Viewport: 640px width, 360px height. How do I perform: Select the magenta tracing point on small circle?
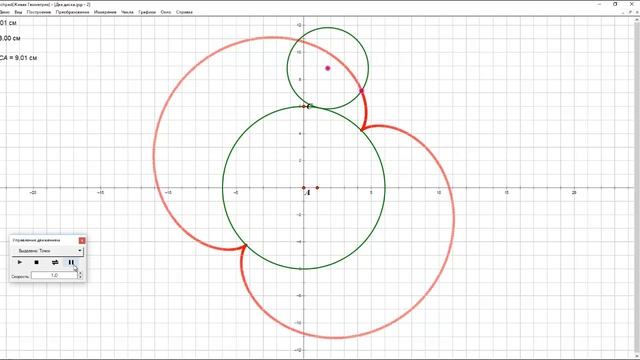(x=361, y=91)
